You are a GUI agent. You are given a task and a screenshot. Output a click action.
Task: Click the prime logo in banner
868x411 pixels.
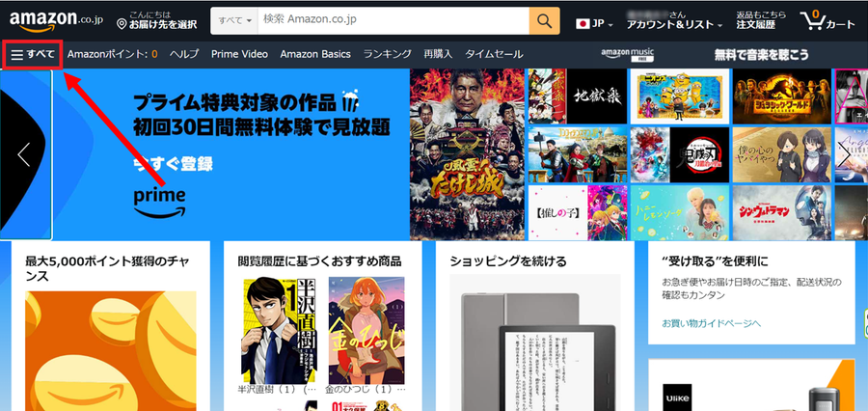coord(159,203)
